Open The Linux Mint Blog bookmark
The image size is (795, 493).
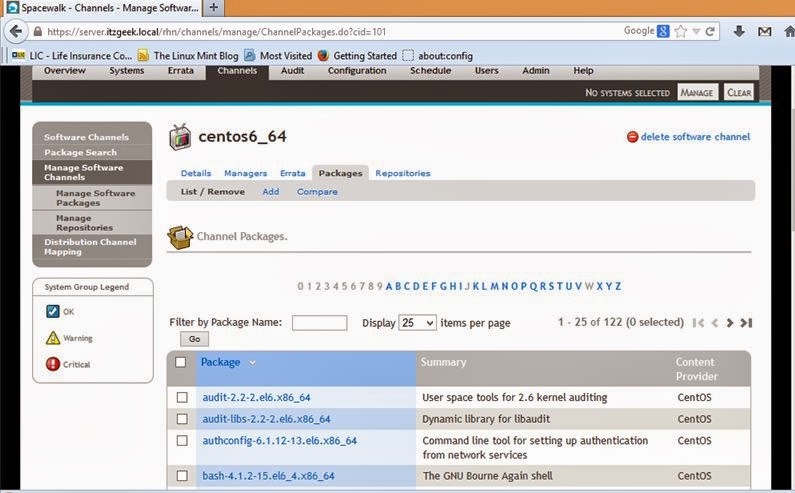click(188, 56)
